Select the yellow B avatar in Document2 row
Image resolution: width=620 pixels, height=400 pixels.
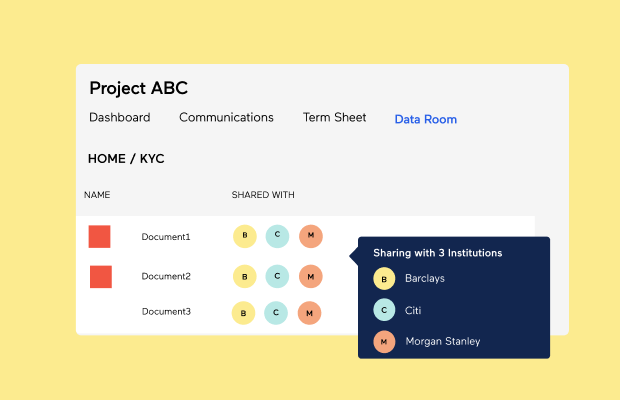244,276
